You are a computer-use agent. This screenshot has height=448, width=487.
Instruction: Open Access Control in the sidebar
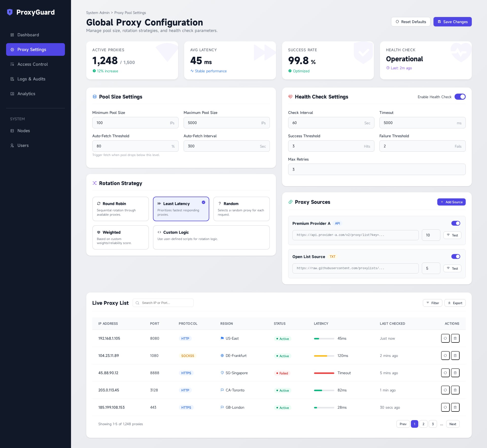32,64
